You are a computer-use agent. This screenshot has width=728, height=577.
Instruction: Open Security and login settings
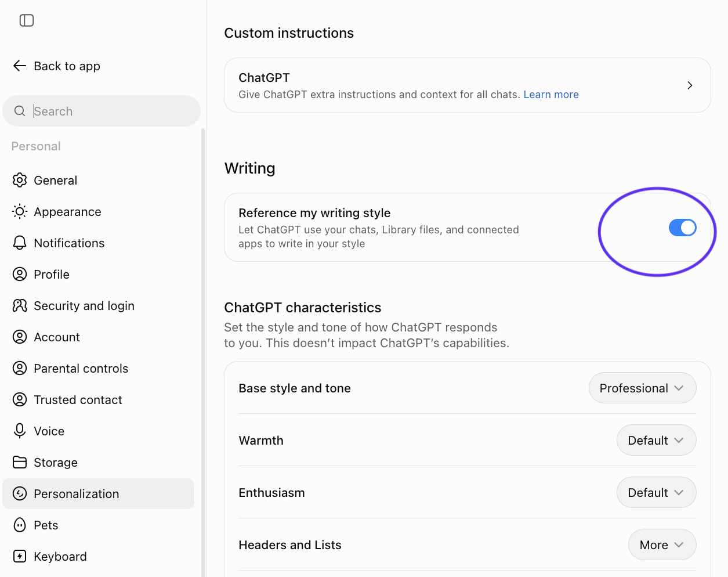(99, 305)
